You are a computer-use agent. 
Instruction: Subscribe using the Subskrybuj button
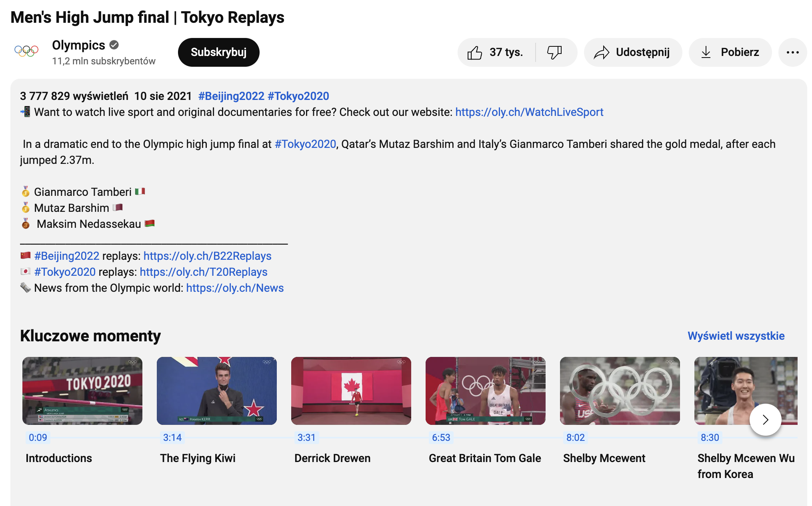218,52
